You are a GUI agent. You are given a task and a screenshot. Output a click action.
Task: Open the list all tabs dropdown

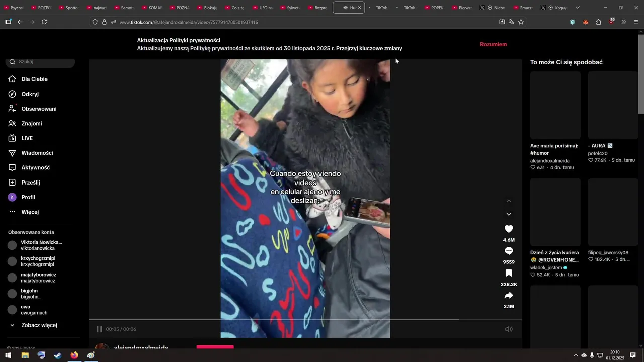tap(577, 8)
